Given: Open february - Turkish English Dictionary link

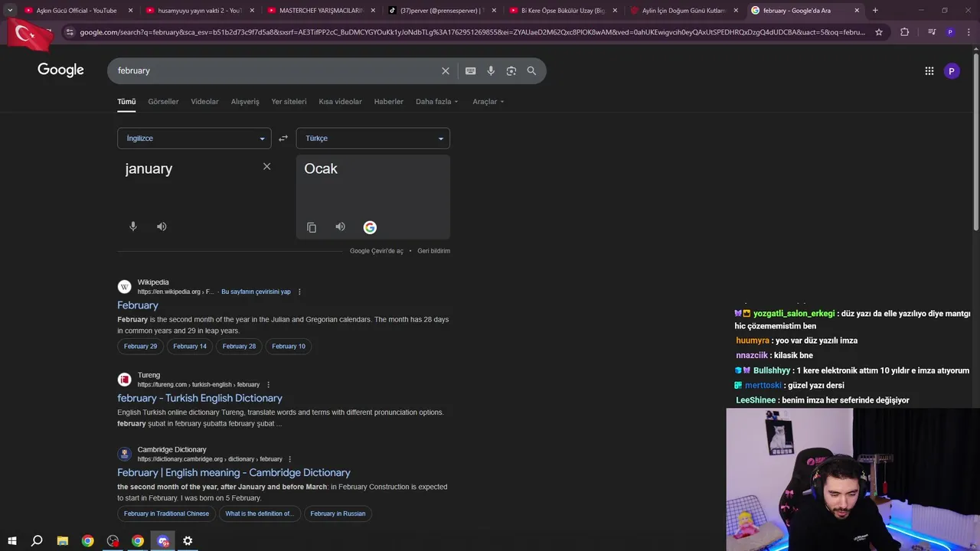Looking at the screenshot, I should coord(200,398).
